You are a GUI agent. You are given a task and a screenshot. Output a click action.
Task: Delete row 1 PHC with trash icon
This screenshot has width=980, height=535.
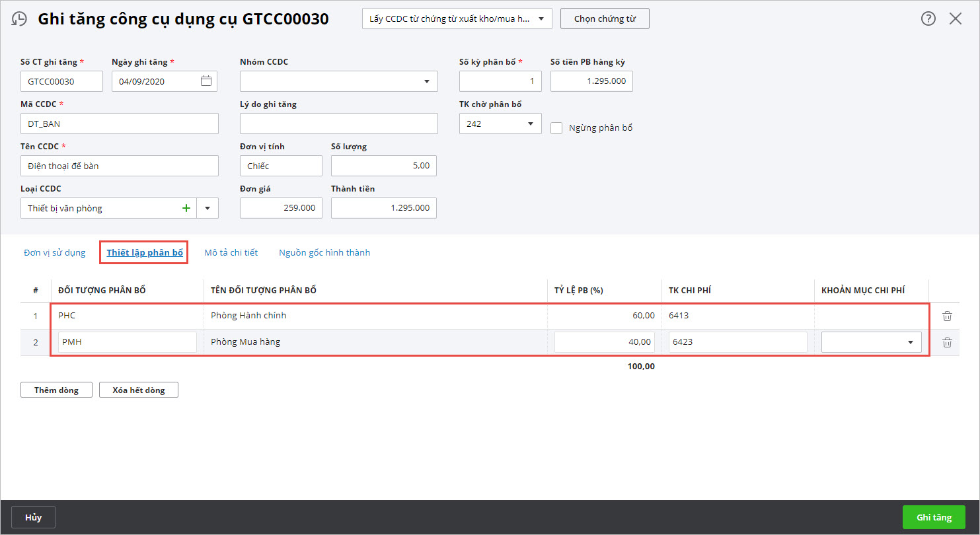[x=947, y=316]
